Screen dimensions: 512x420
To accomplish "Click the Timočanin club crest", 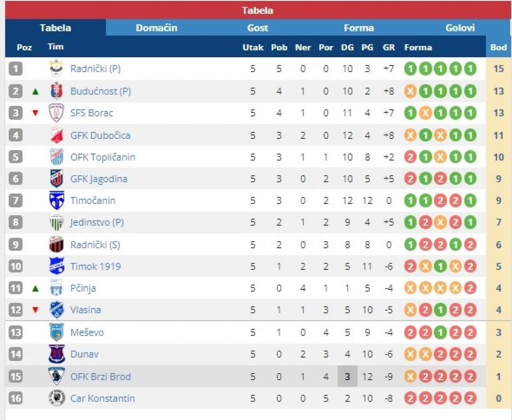I will tap(56, 200).
